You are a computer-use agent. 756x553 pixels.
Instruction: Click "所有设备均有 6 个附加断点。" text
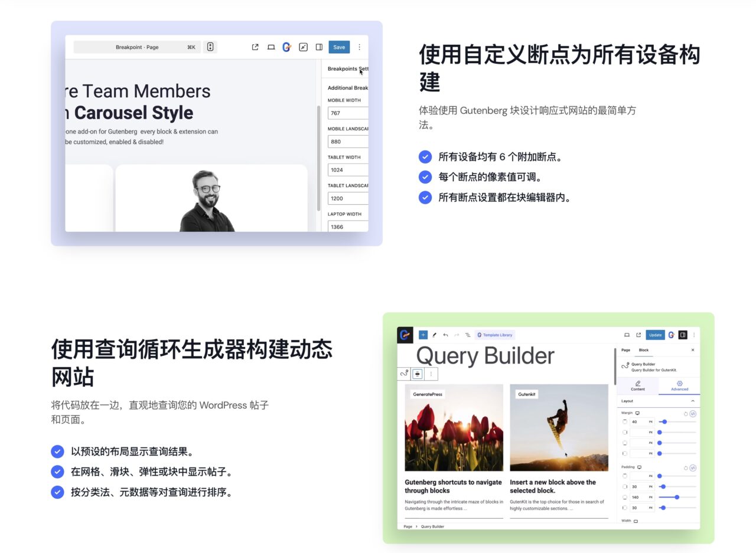tap(500, 157)
